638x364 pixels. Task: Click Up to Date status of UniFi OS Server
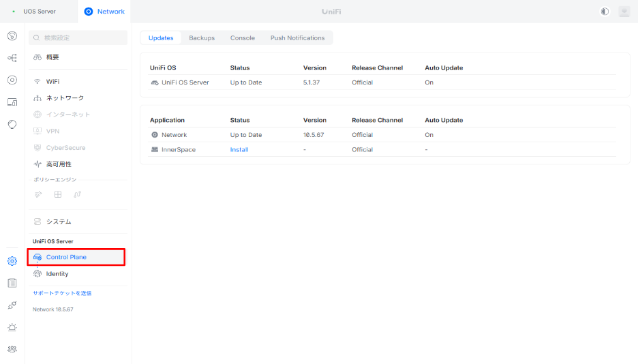[246, 82]
